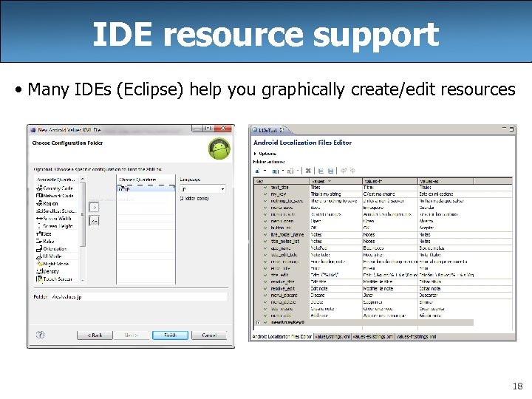Viewport: 532px width, 399px height.
Task: Click 'Modifier la note' cell
Action: tap(390, 289)
